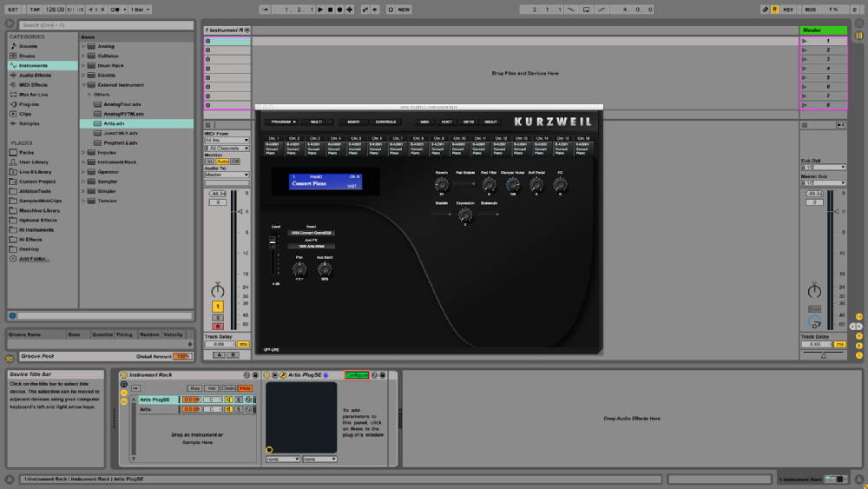Open the MIDI From 'All Ins' dropdown
This screenshot has width=868, height=489.
click(227, 140)
